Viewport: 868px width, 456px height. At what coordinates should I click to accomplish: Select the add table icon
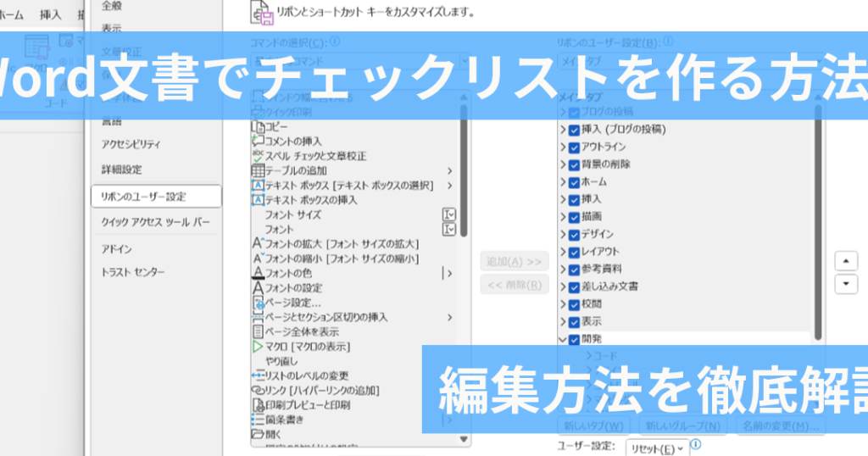click(259, 170)
